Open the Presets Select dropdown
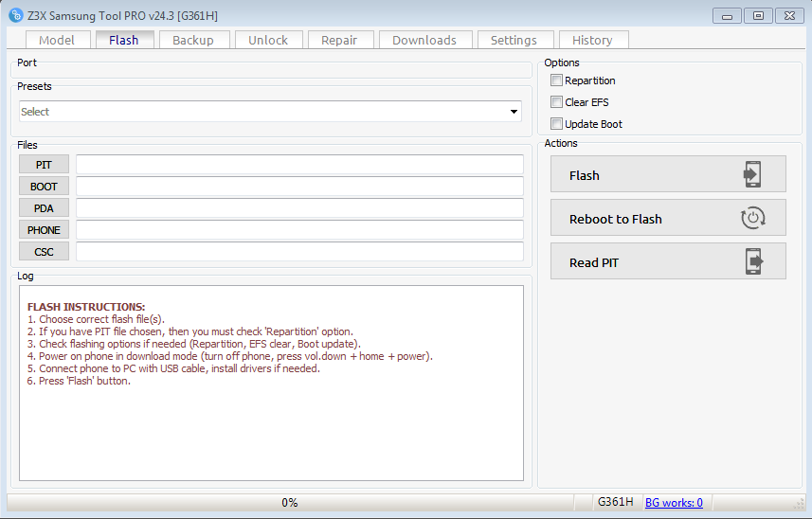 pyautogui.click(x=270, y=111)
